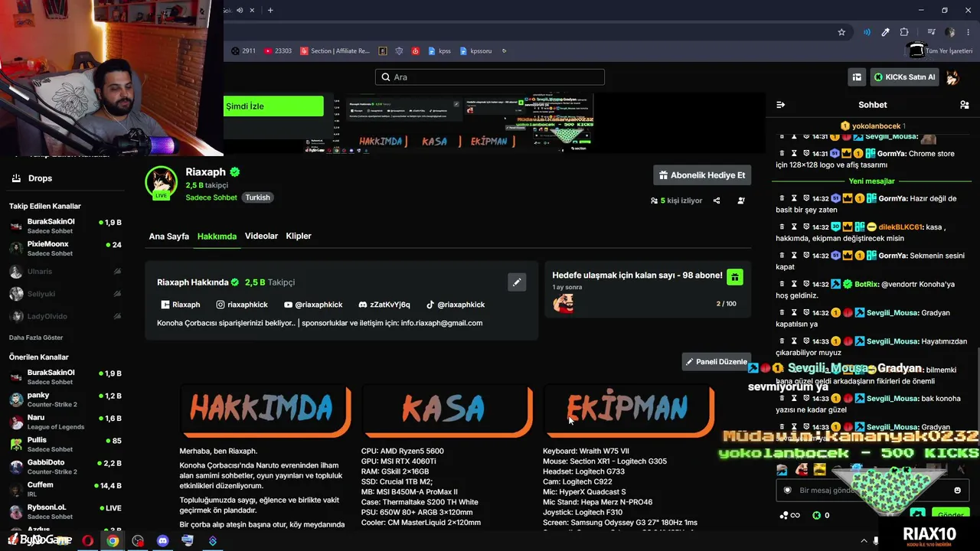The width and height of the screenshot is (980, 551).
Task: Open the Section Affiliate bookmark
Action: click(x=335, y=51)
